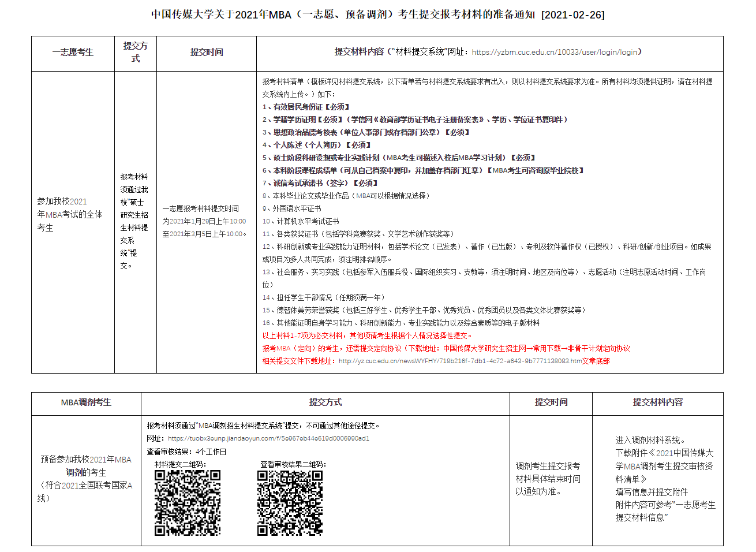Click list item 14 担任学生干部情况
The height and width of the screenshot is (552, 756).
[323, 297]
